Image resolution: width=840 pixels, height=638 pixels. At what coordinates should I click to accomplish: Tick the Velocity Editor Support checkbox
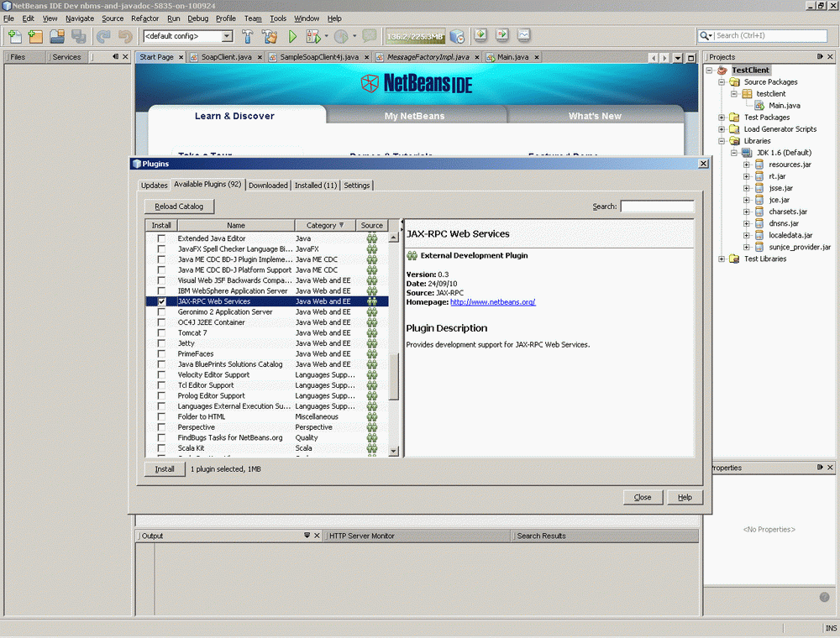[161, 374]
